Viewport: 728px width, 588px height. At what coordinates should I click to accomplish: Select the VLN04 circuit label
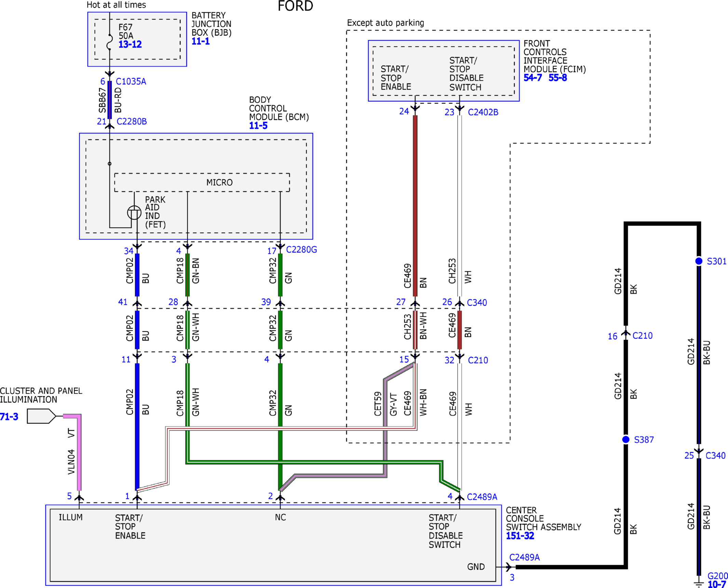coord(71,462)
